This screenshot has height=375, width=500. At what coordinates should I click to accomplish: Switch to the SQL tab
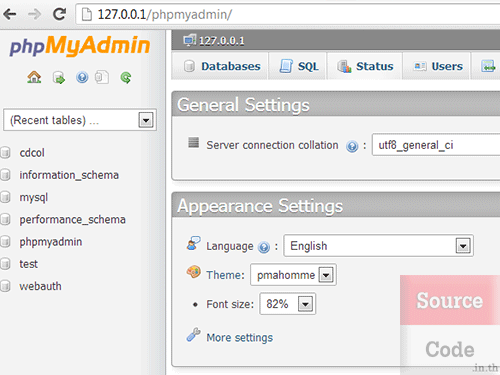pos(298,66)
